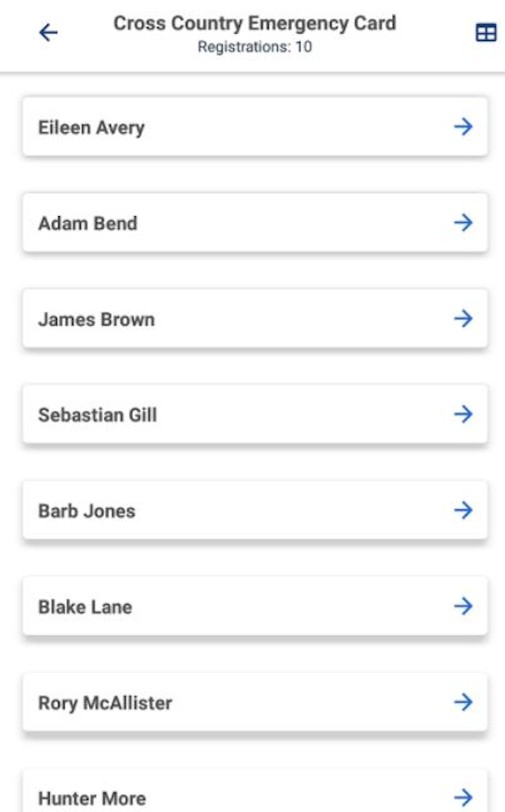Switch to table view icon
This screenshot has height=812, width=505.
point(486,33)
